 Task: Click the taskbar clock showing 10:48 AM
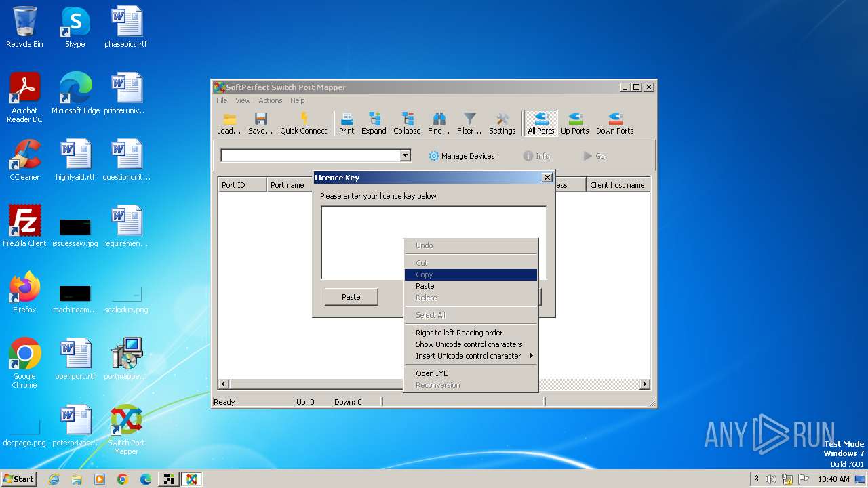[833, 479]
